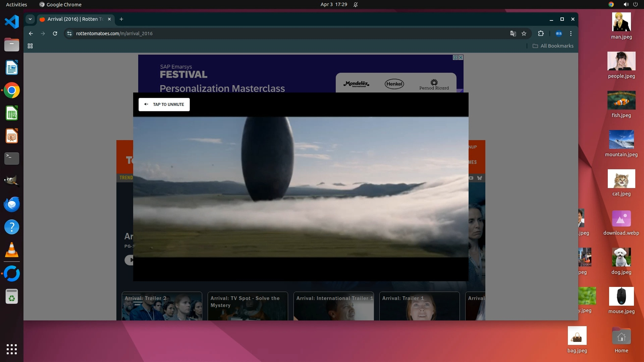
Task: Close the SAP Emarsys ad banner
Action: [461, 57]
